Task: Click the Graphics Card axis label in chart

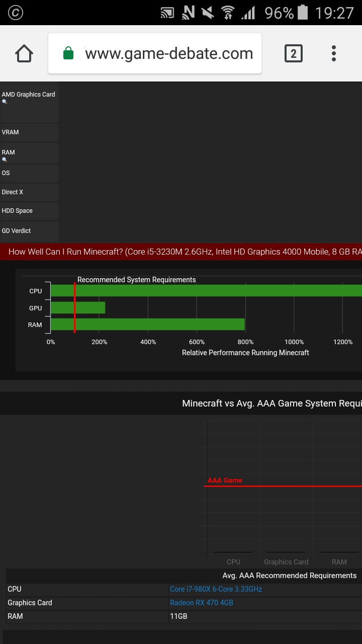Action: point(286,562)
